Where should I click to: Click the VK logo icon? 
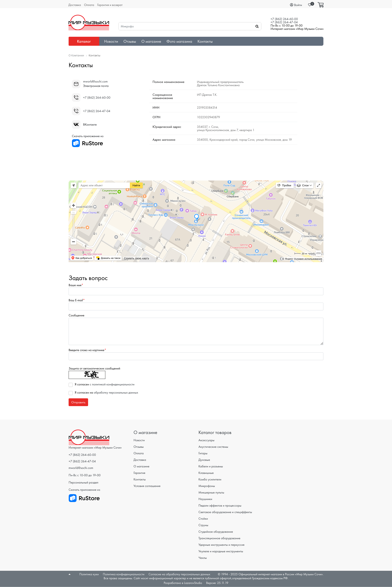tap(76, 125)
